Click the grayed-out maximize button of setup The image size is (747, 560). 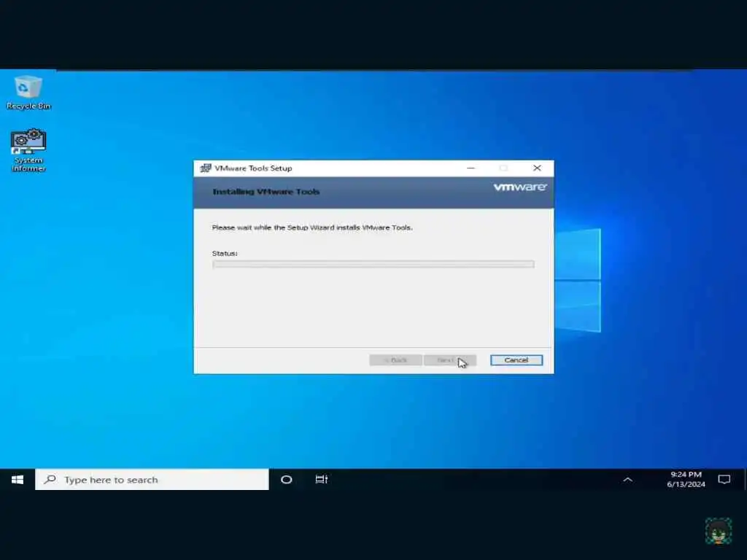[503, 168]
